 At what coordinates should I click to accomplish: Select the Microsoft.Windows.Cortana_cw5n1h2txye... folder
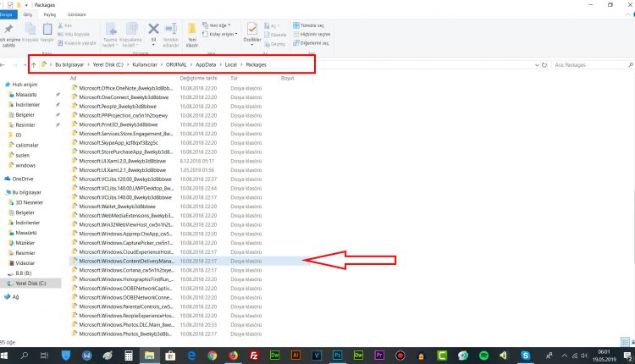[x=126, y=270]
